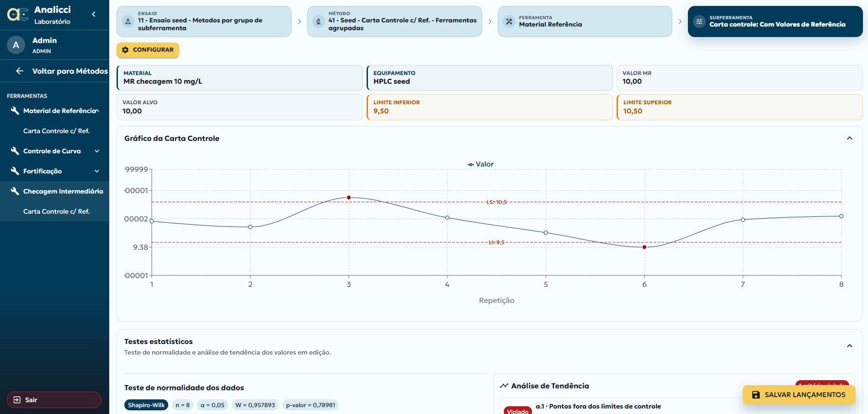This screenshot has width=868, height=414.
Task: Click 'a.1 · Pontos fora dos limites de controle'
Action: tap(598, 406)
